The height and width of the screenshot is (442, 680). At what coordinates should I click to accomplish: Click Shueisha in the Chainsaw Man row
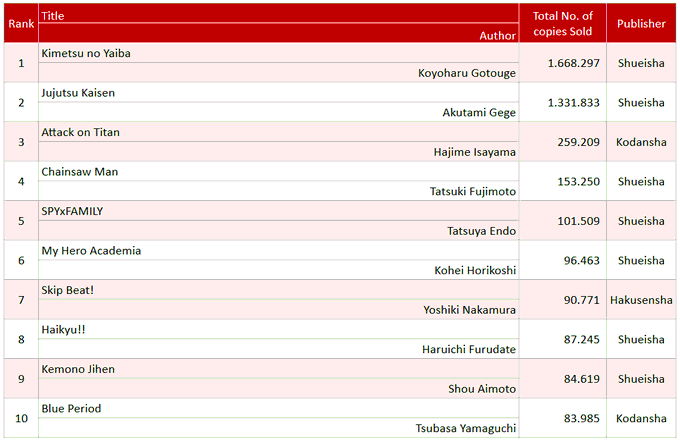641,182
